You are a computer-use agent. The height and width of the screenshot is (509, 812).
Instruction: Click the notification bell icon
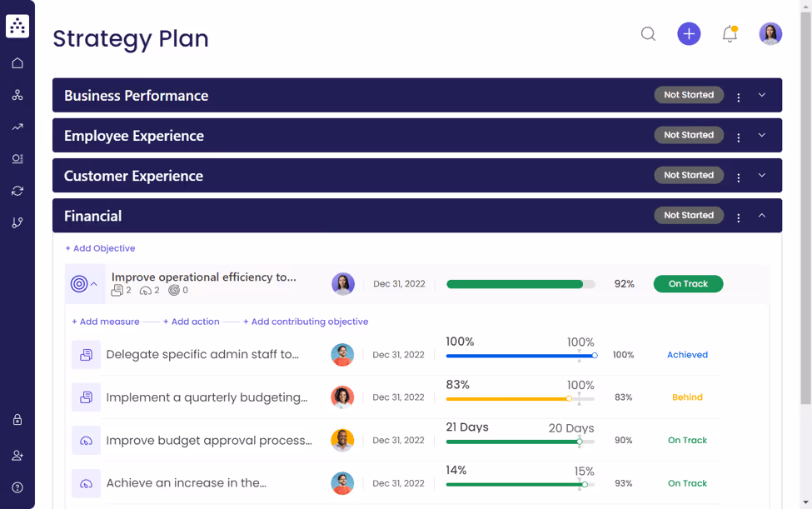pos(729,34)
